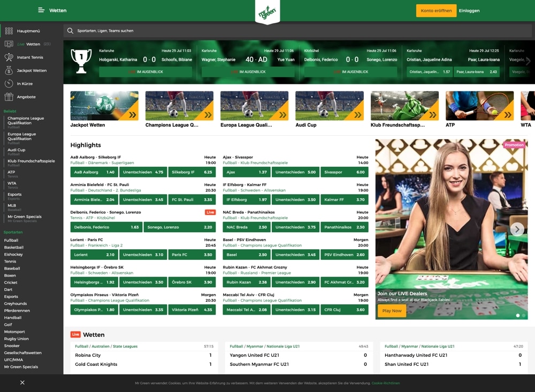Click the Konto eröffnen button

(x=436, y=11)
